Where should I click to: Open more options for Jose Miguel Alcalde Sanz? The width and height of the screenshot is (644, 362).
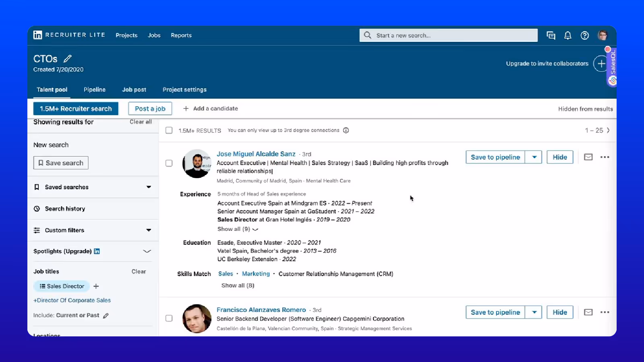pyautogui.click(x=605, y=157)
